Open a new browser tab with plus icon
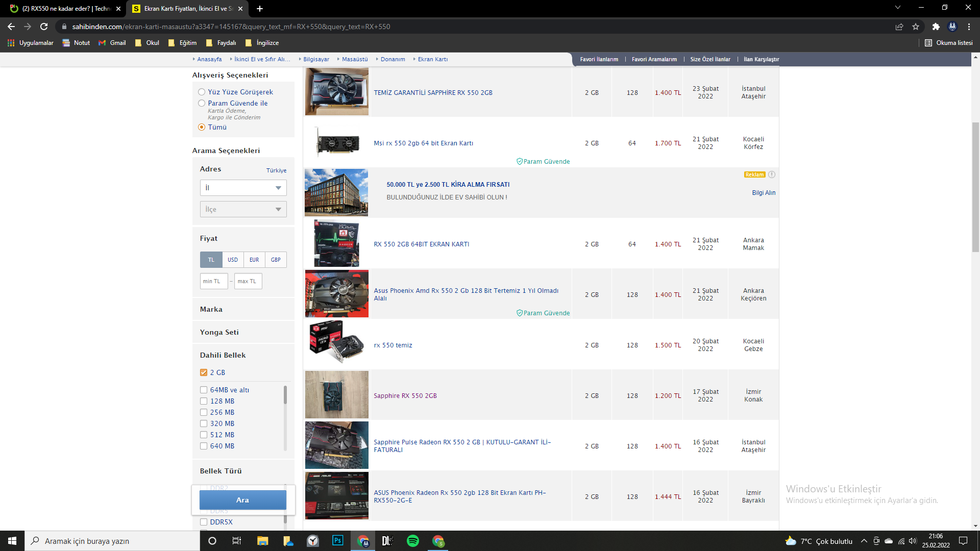The width and height of the screenshot is (980, 551). click(260, 9)
